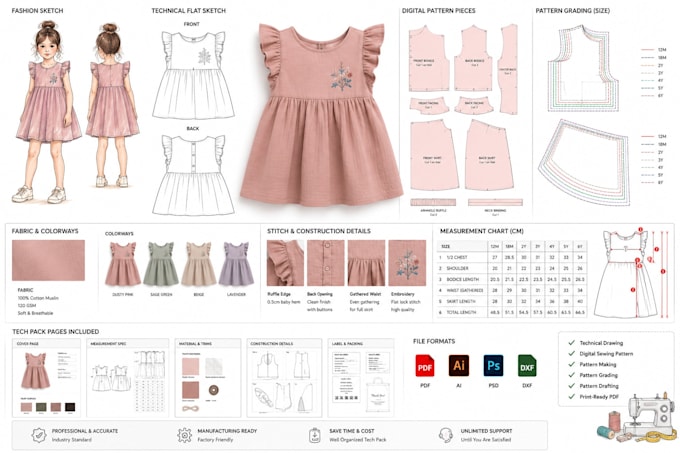Click the 'PATTERN GRADING (SIZE)' heading

(572, 10)
